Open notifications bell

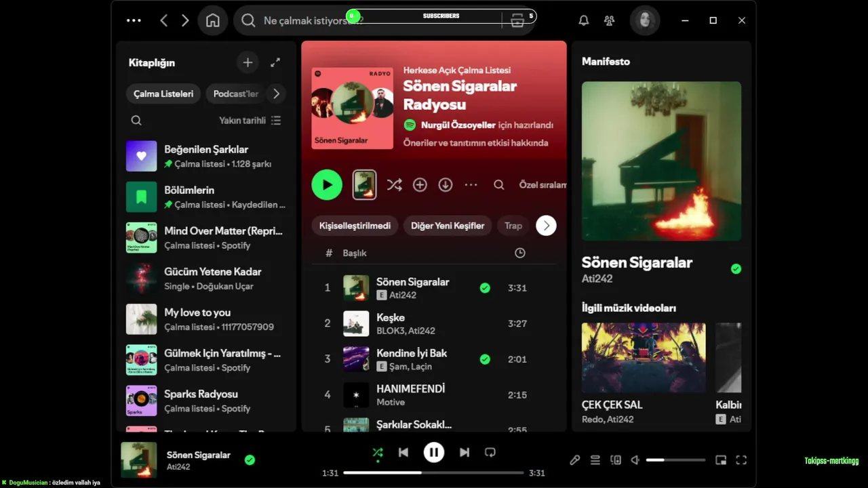point(583,20)
